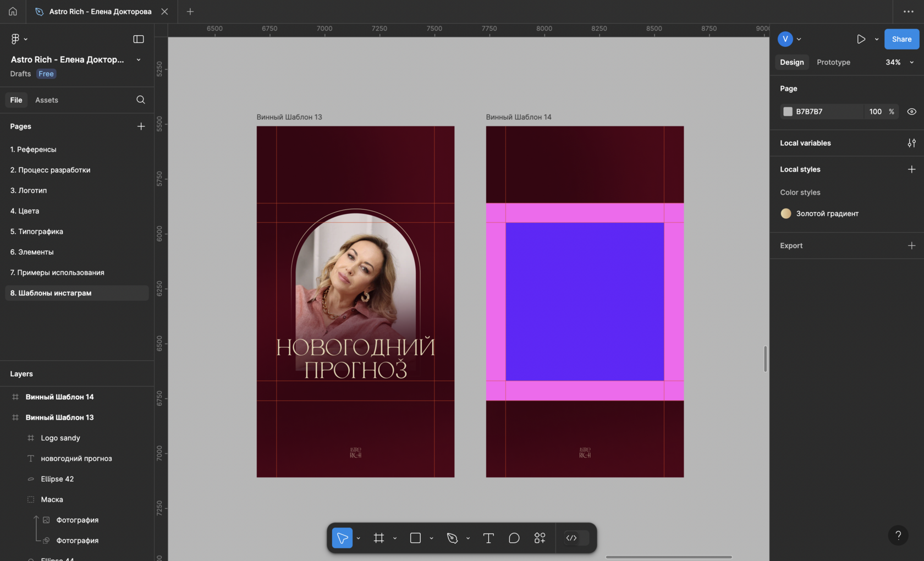
Task: Open the zoom level 34% dropdown
Action: point(900,62)
